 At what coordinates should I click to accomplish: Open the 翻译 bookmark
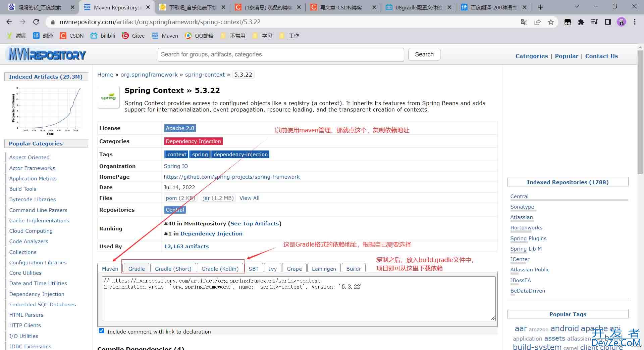click(43, 36)
